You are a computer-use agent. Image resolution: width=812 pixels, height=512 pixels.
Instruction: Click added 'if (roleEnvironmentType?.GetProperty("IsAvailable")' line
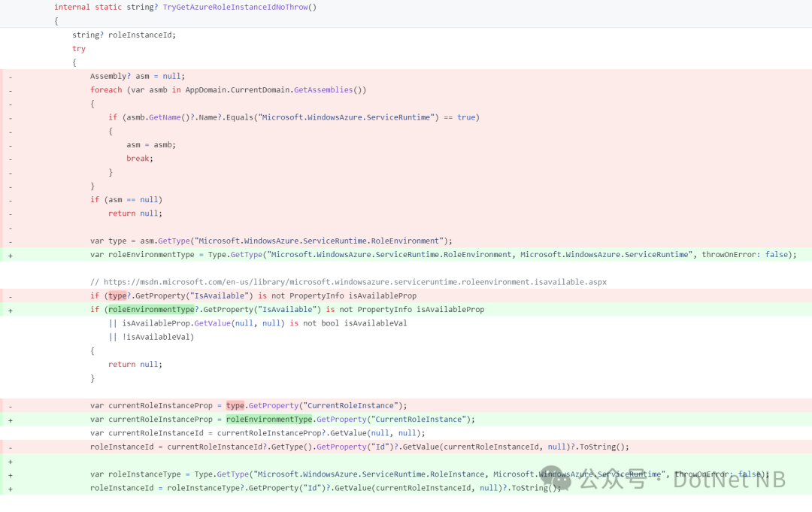[287, 309]
